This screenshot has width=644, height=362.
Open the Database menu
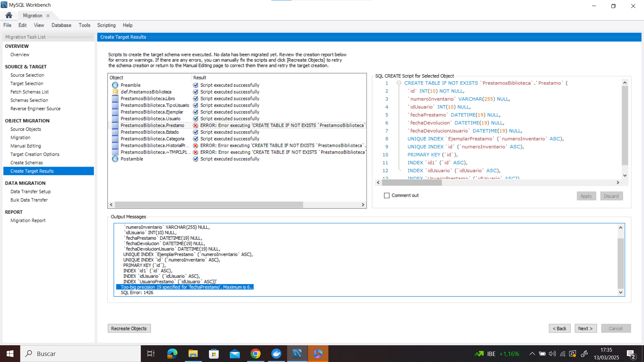pos(61,25)
